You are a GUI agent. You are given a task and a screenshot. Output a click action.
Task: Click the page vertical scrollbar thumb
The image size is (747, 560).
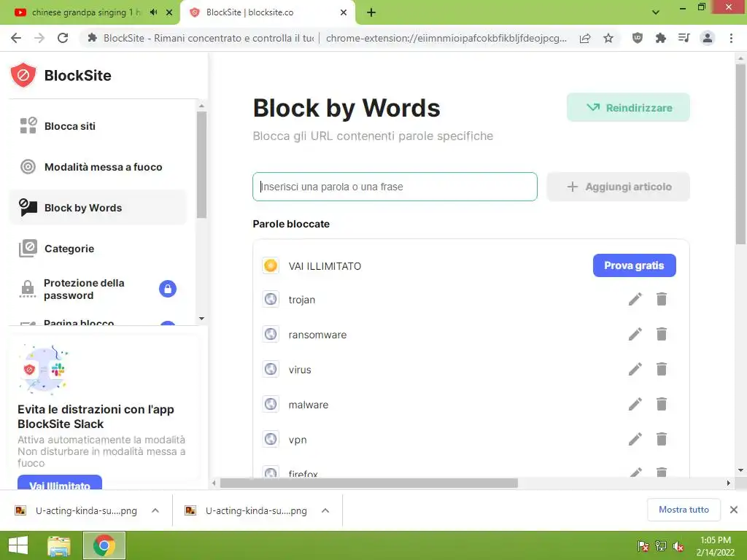[x=740, y=154]
